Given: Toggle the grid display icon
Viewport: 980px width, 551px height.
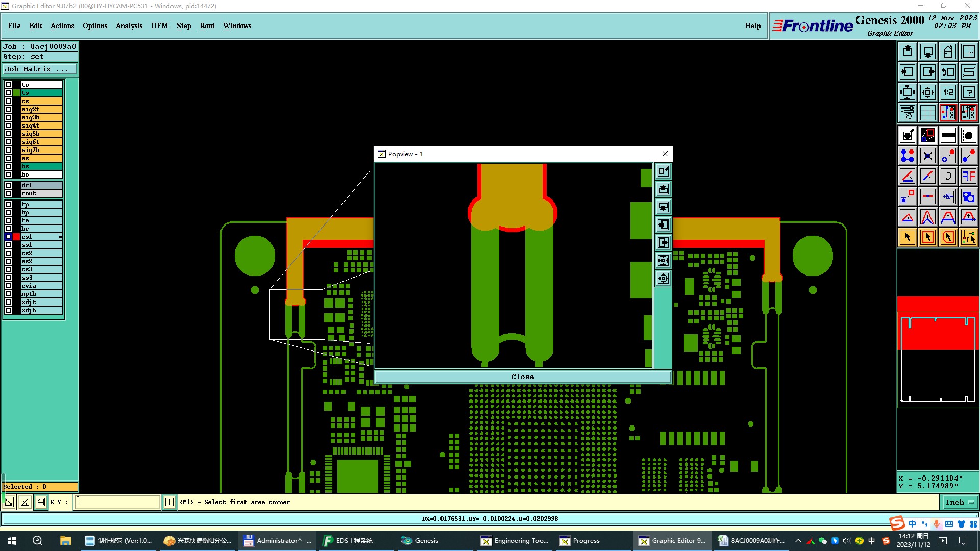Looking at the screenshot, I should click(927, 113).
